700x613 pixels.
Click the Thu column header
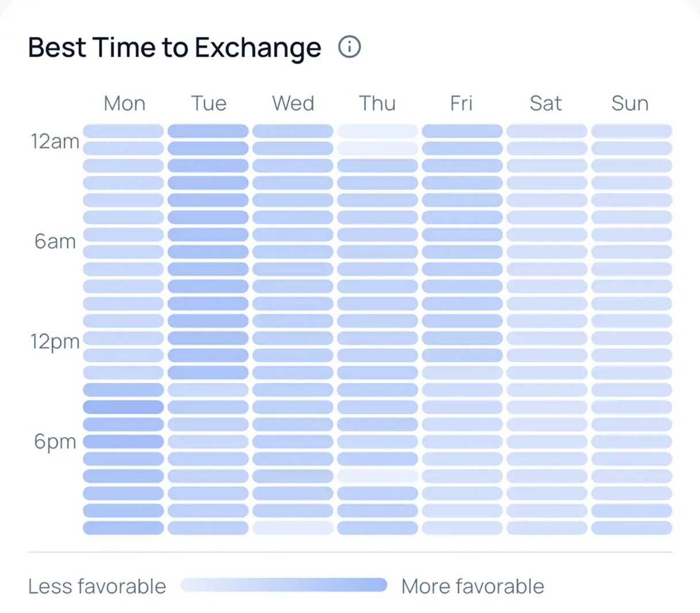click(x=377, y=104)
